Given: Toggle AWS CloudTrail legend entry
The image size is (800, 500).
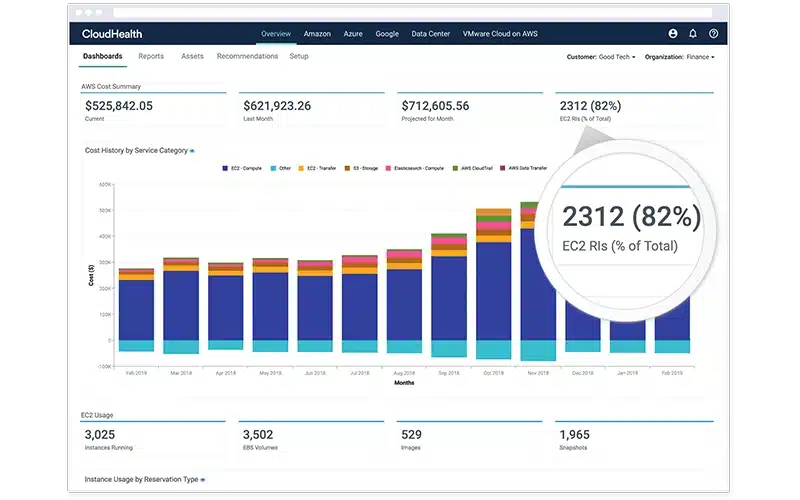Looking at the screenshot, I should pos(473,168).
